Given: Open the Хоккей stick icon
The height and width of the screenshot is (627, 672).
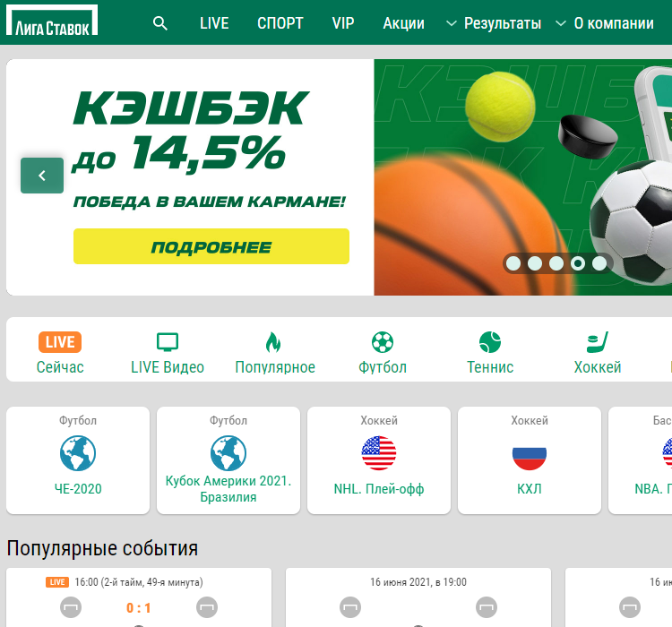Looking at the screenshot, I should (598, 342).
